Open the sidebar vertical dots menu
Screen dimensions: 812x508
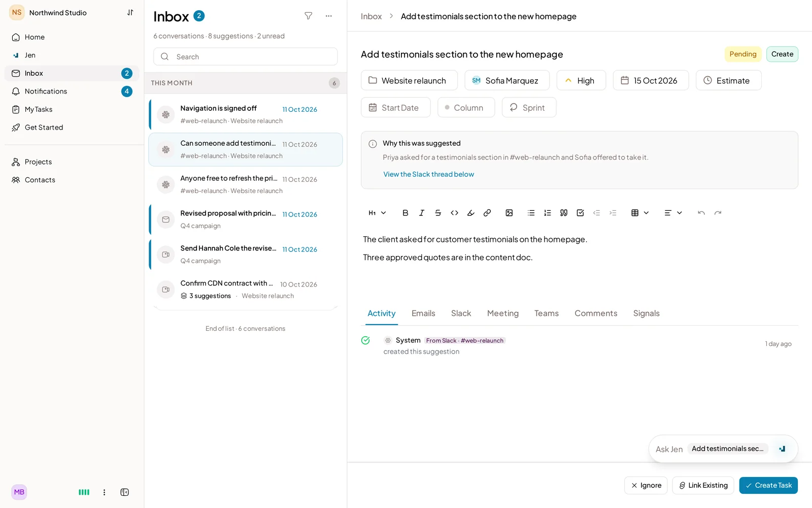tap(104, 492)
